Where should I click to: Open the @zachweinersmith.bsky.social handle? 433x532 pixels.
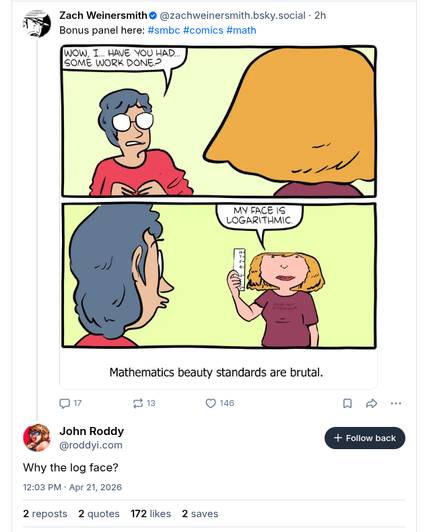(232, 15)
